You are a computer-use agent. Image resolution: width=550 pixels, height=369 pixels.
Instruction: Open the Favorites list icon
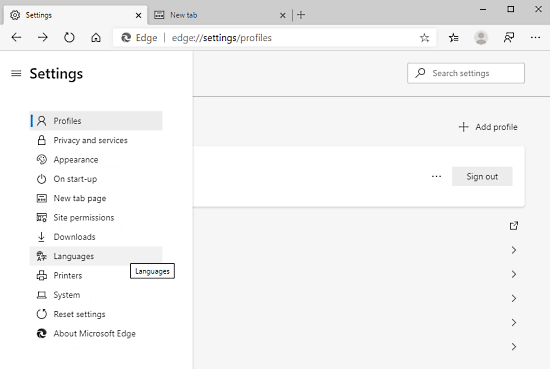click(x=454, y=38)
